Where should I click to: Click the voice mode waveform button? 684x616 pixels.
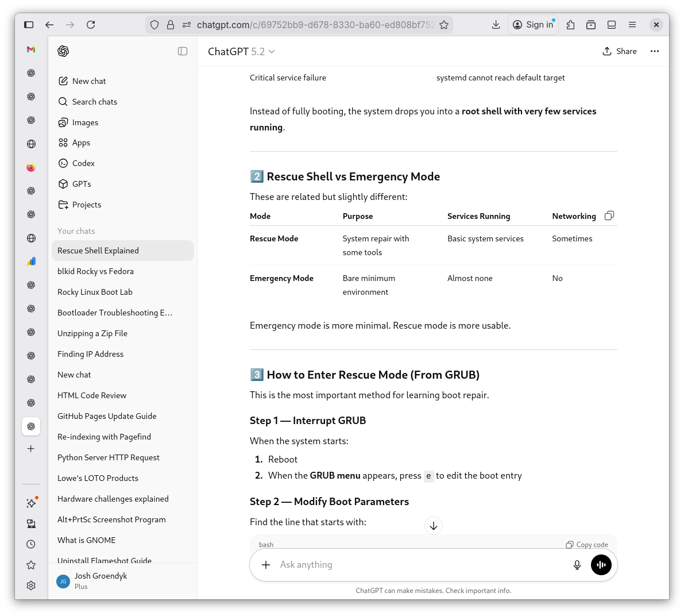(601, 565)
